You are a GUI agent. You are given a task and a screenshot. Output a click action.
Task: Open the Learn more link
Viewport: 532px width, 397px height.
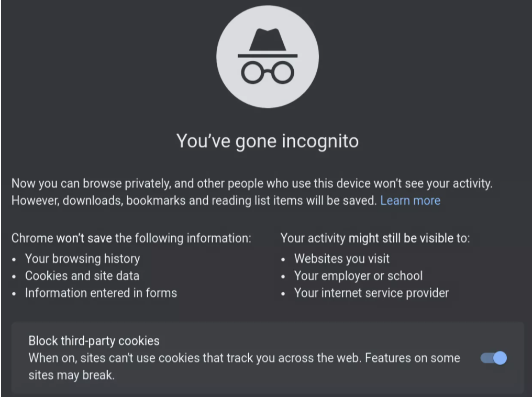pyautogui.click(x=410, y=201)
